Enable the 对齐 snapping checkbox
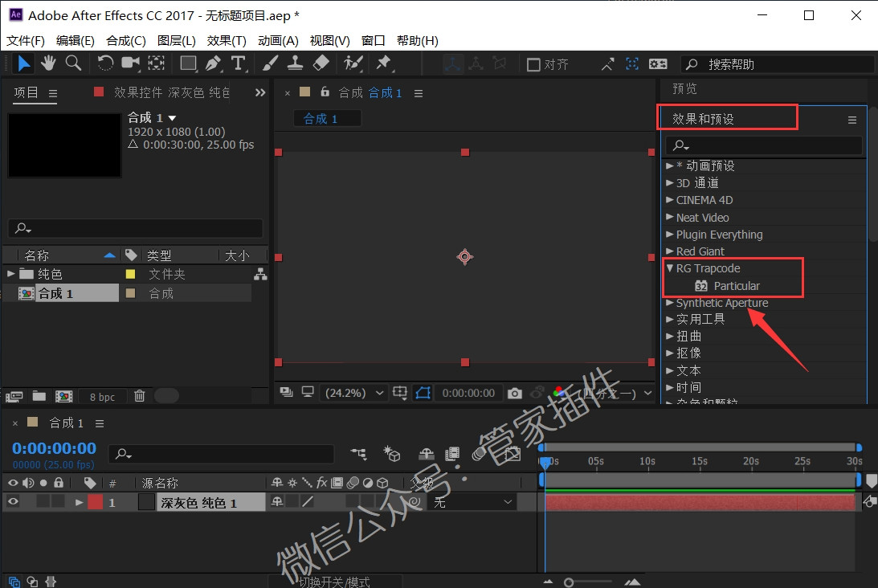This screenshot has width=878, height=588. pyautogui.click(x=533, y=64)
